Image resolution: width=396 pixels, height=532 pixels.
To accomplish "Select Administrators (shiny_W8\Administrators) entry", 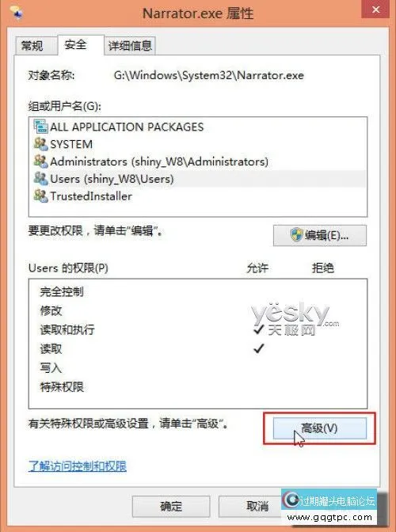I will click(x=198, y=161).
